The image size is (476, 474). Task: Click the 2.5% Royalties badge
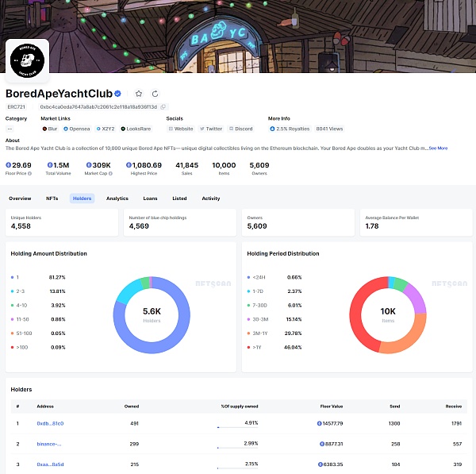pos(290,129)
